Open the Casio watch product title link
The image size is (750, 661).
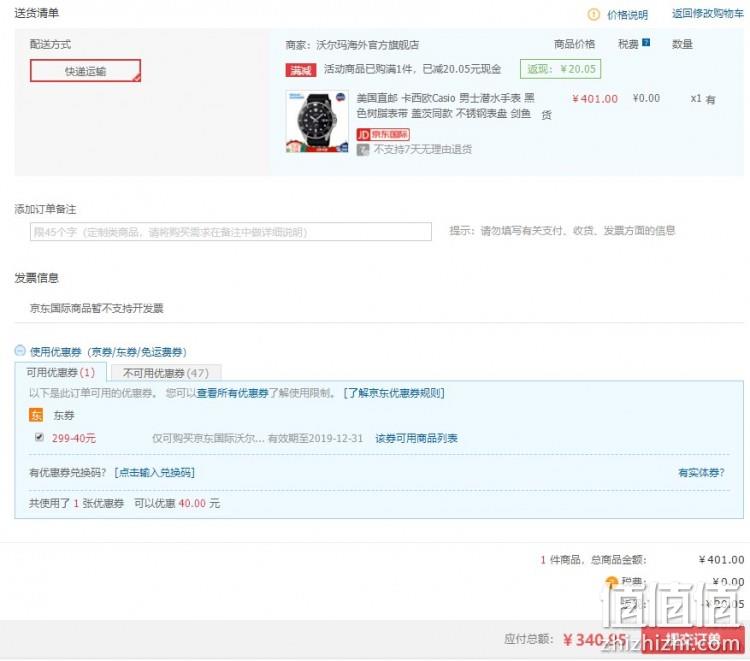[445, 106]
